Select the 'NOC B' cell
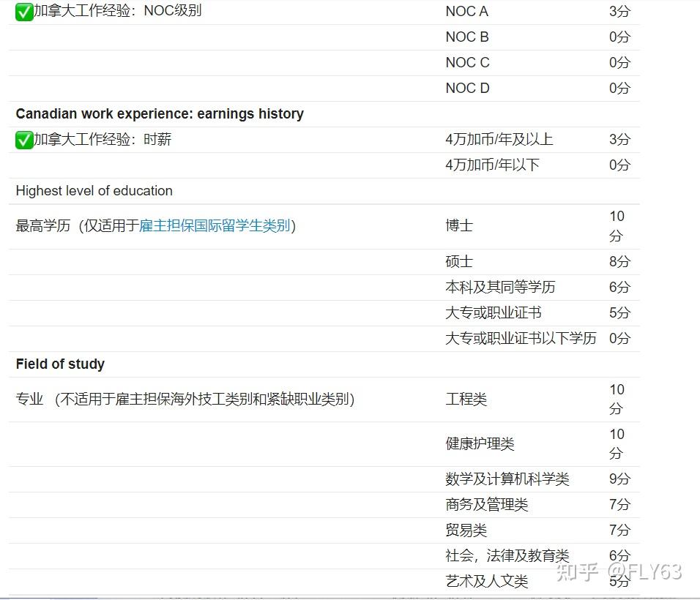This screenshot has height=600, width=700. pyautogui.click(x=467, y=37)
